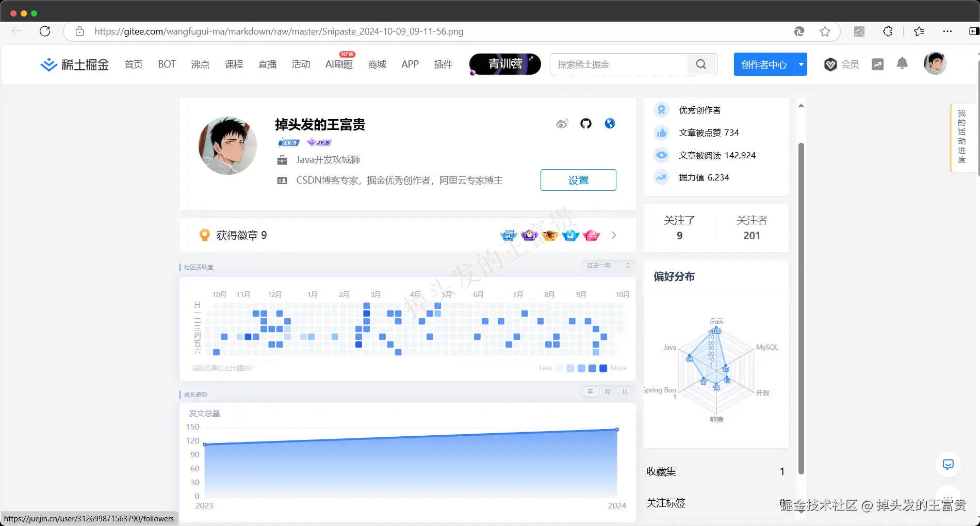The width and height of the screenshot is (980, 526).
Task: Open 插件 in the navigation
Action: click(443, 64)
